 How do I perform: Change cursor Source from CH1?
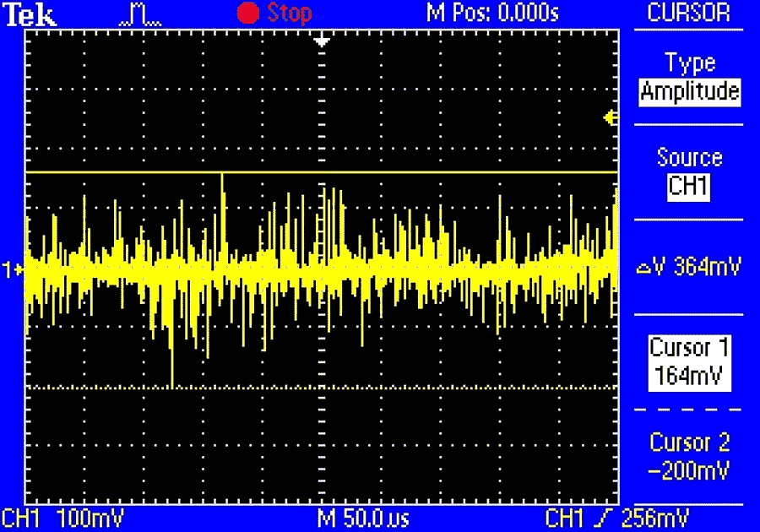tap(689, 186)
